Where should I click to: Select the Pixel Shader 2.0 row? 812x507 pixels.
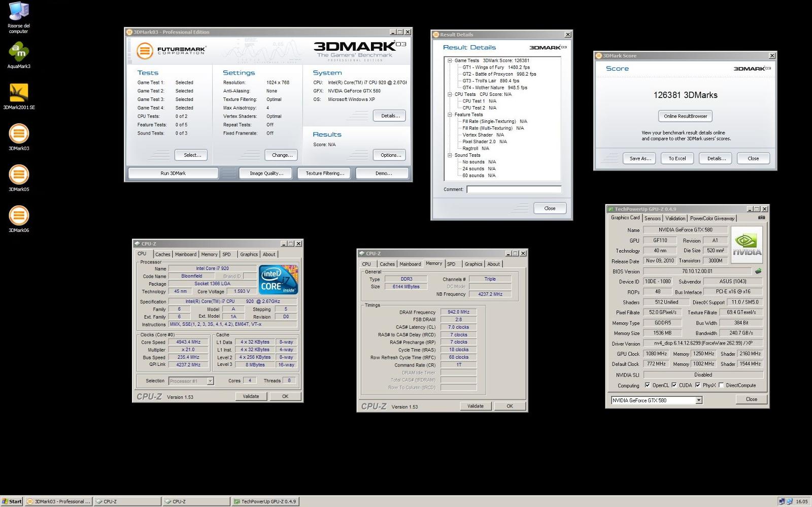coord(485,142)
